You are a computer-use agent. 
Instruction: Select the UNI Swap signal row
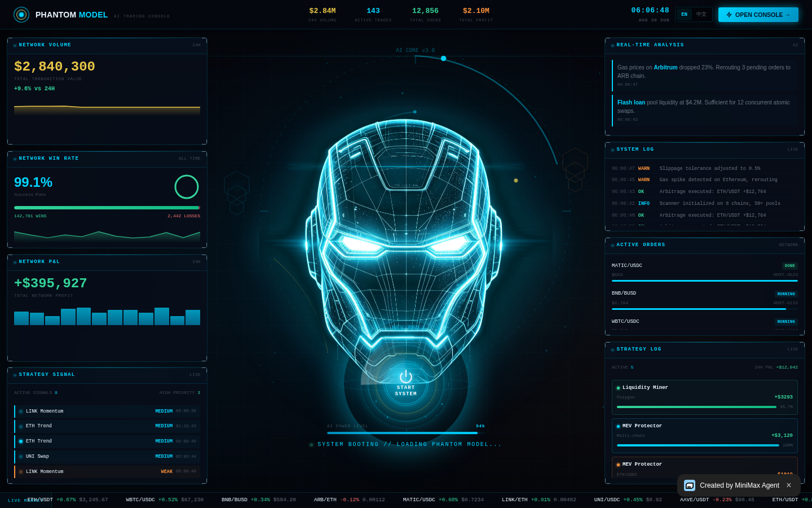coord(107,457)
